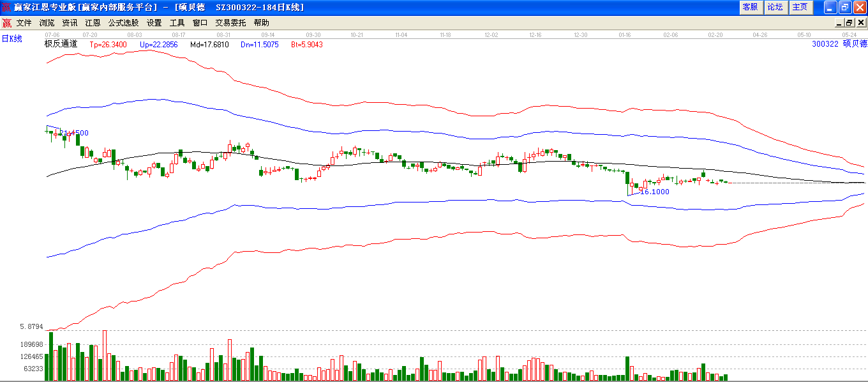Click the 05-24 date marker

click(849, 35)
